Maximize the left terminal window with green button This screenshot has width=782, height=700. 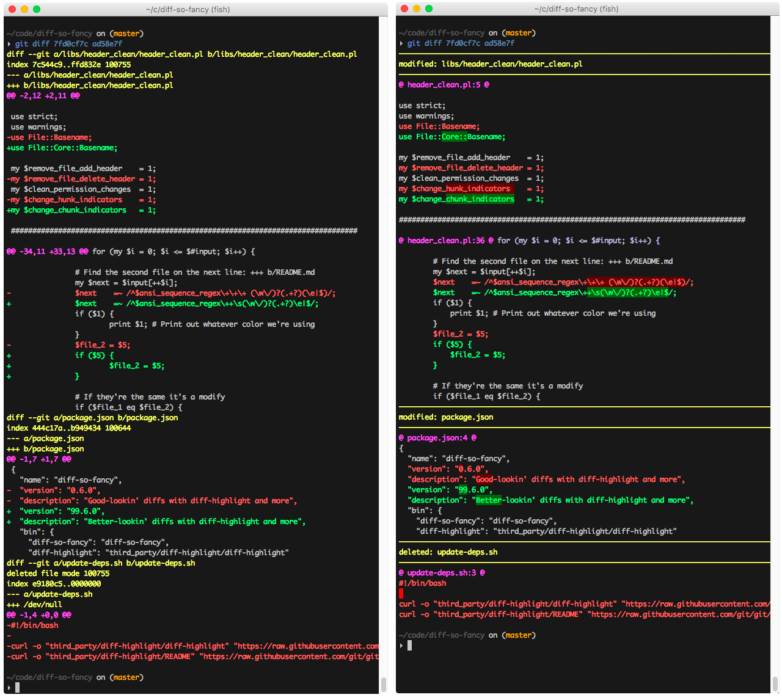(x=37, y=9)
